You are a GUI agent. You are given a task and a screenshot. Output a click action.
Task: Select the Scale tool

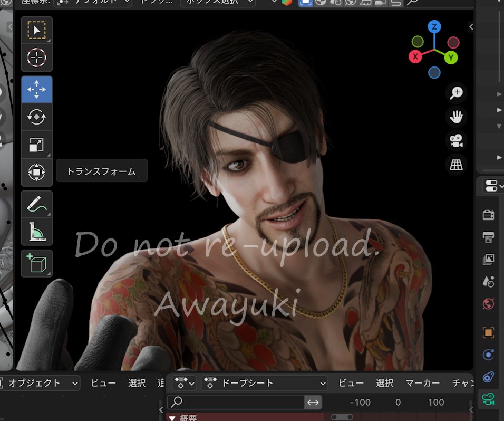[x=37, y=145]
